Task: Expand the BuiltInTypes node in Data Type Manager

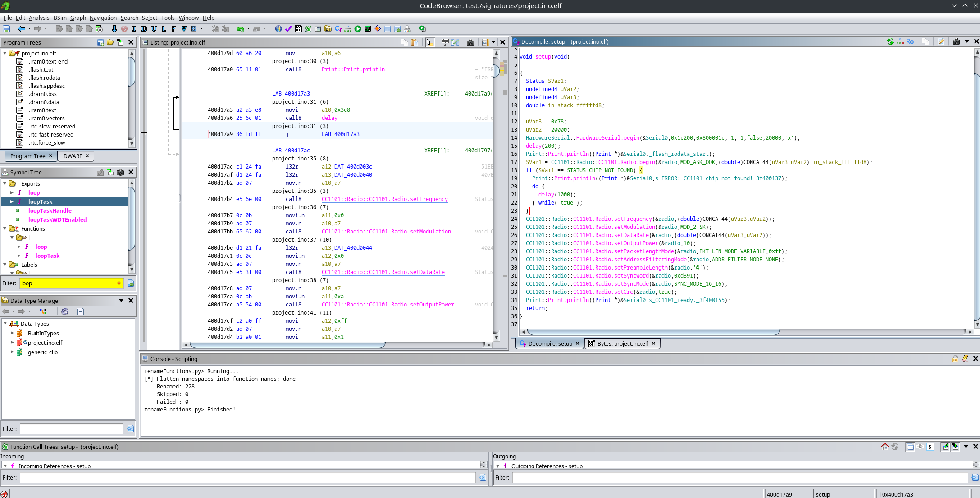Action: [x=12, y=333]
